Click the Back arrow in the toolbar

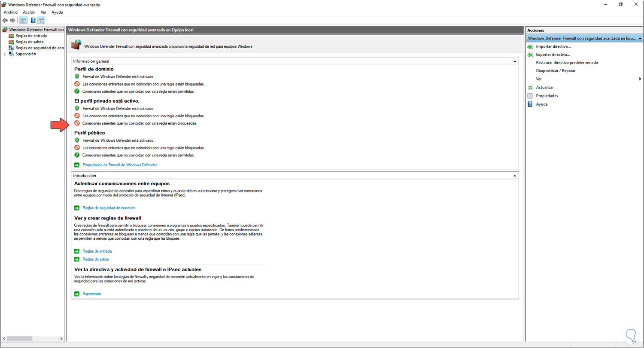5,20
